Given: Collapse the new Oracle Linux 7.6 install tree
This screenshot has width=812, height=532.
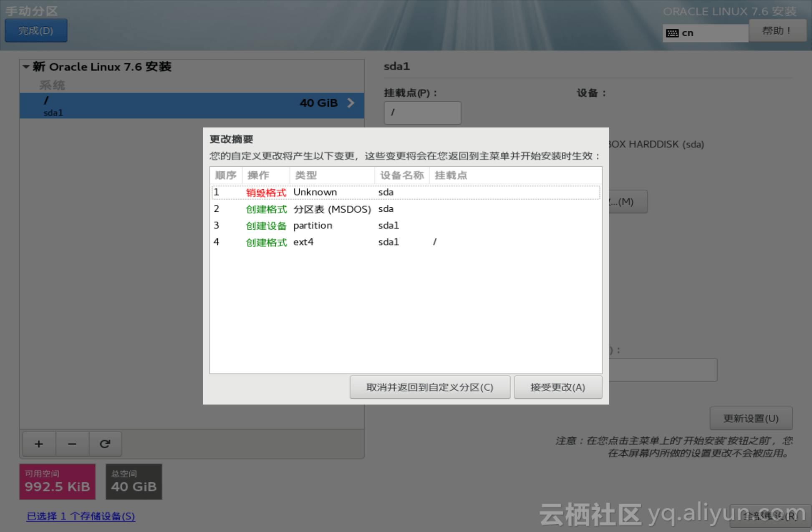Looking at the screenshot, I should coord(26,67).
